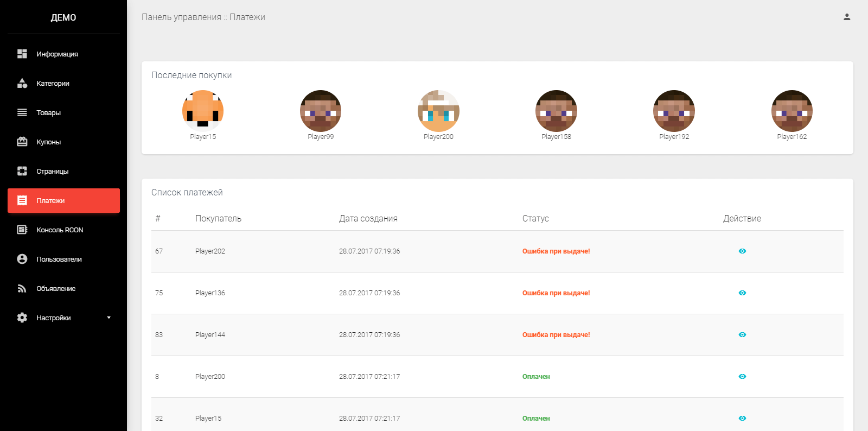Screen dimensions: 868x431
Task: Click the Дата создания column header
Action: tap(368, 218)
